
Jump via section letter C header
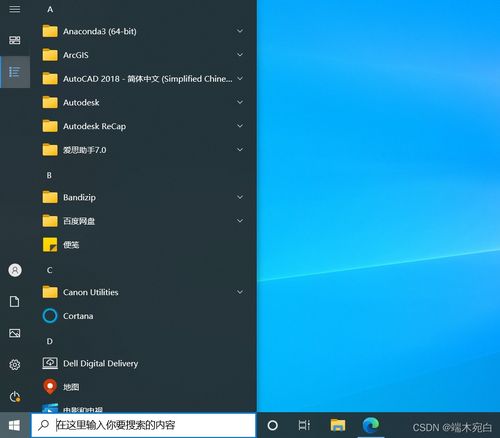tap(50, 270)
